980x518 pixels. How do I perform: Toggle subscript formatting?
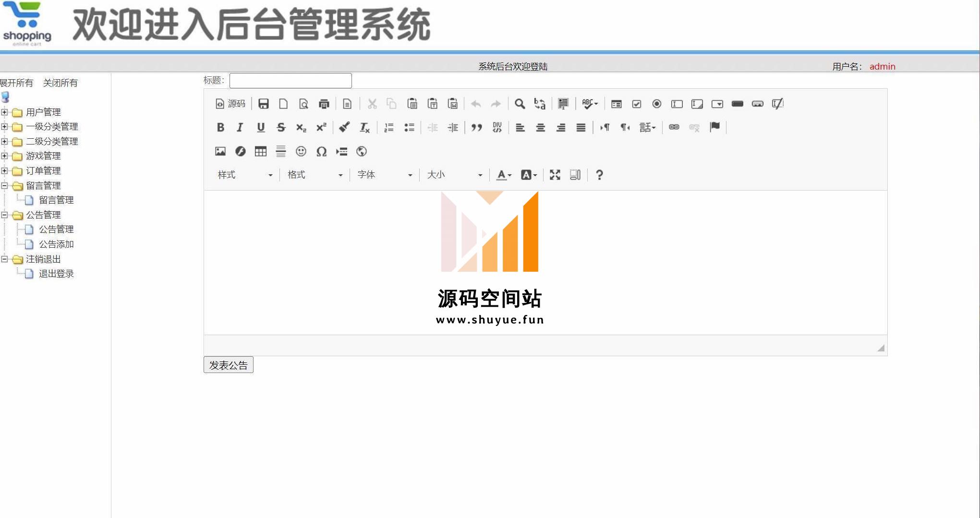[x=301, y=127]
